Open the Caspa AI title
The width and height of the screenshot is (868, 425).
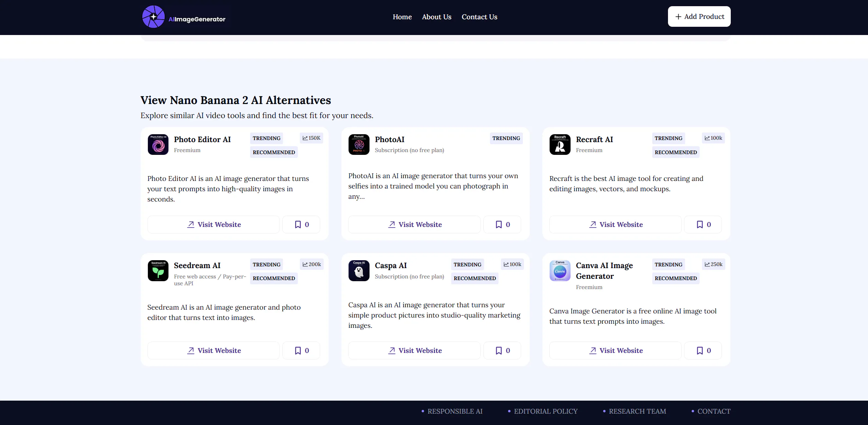(391, 265)
